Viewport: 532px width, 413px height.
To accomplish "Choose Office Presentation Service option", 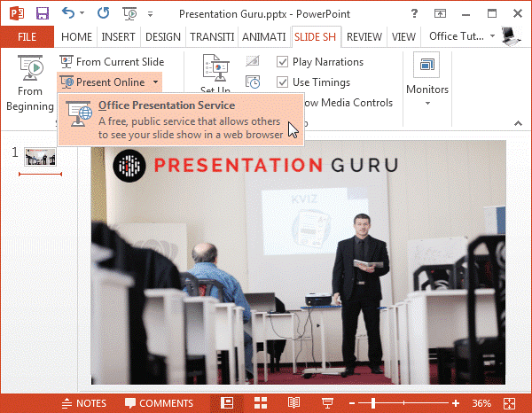I will point(181,120).
